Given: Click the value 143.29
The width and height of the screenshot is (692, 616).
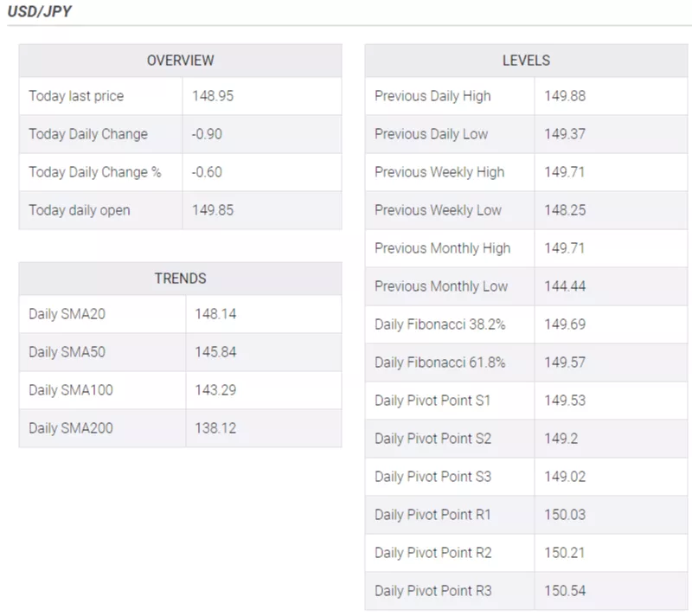Looking at the screenshot, I should point(215,389).
